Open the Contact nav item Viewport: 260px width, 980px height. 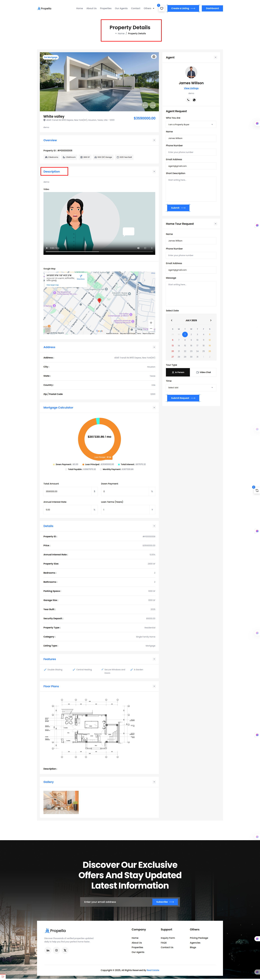click(136, 8)
